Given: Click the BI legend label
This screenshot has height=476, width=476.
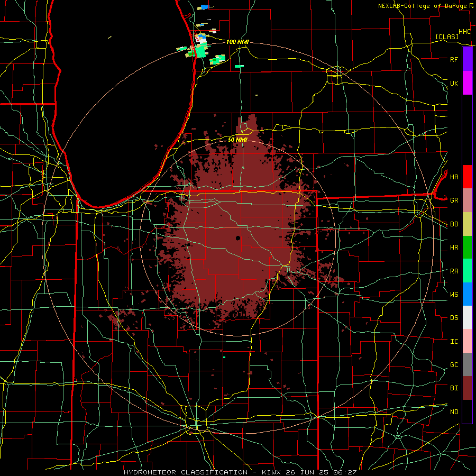Looking at the screenshot, I should (x=454, y=388).
